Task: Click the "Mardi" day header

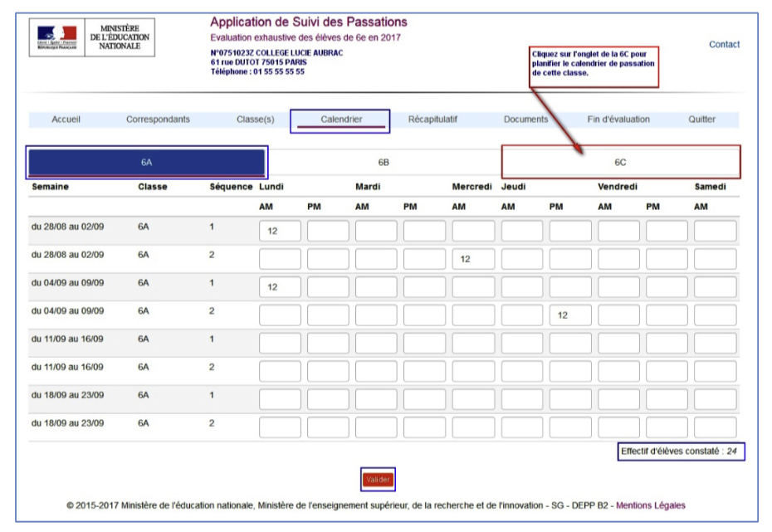Action: point(368,187)
